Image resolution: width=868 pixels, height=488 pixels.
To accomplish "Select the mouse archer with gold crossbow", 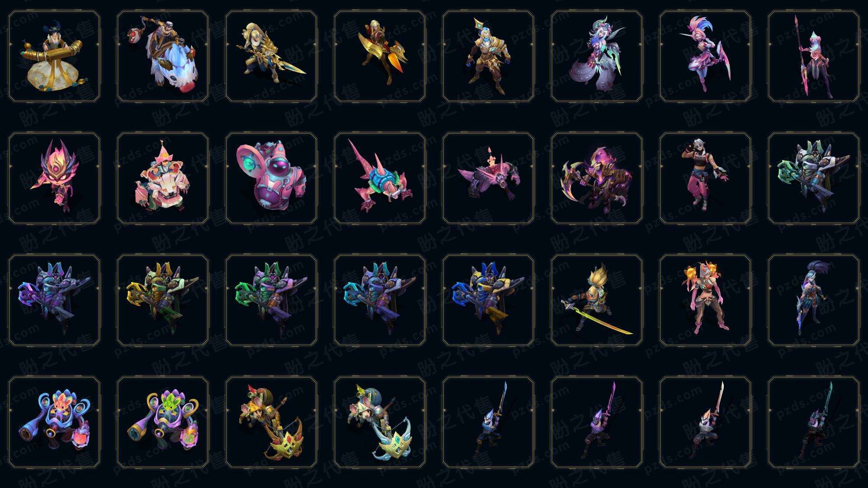I will (x=271, y=422).
